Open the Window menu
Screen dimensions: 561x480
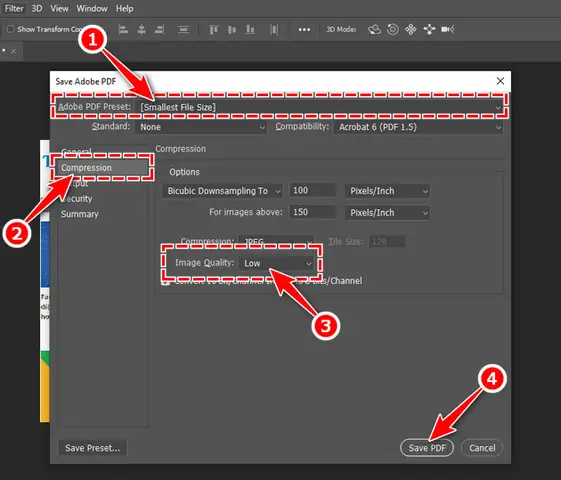click(x=92, y=8)
